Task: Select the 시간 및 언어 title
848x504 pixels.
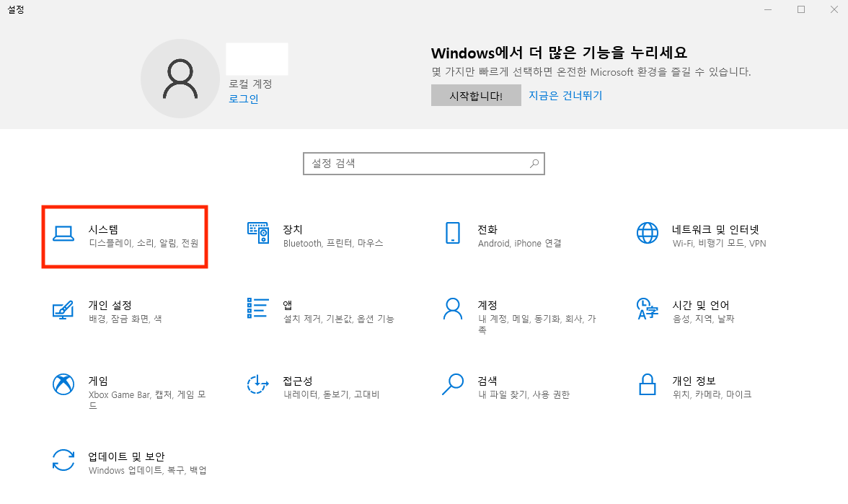Action: click(701, 305)
